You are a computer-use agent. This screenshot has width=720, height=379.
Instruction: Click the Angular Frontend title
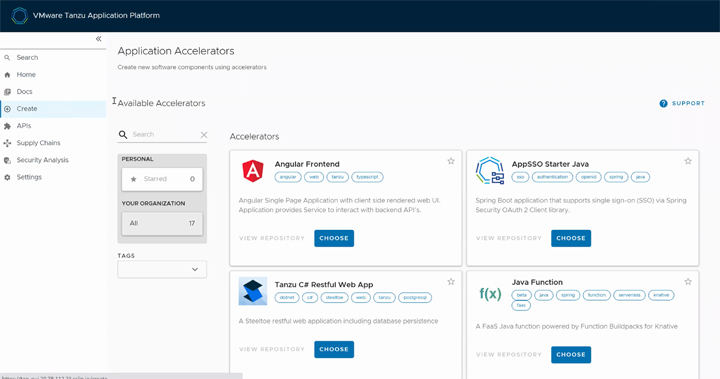(307, 164)
